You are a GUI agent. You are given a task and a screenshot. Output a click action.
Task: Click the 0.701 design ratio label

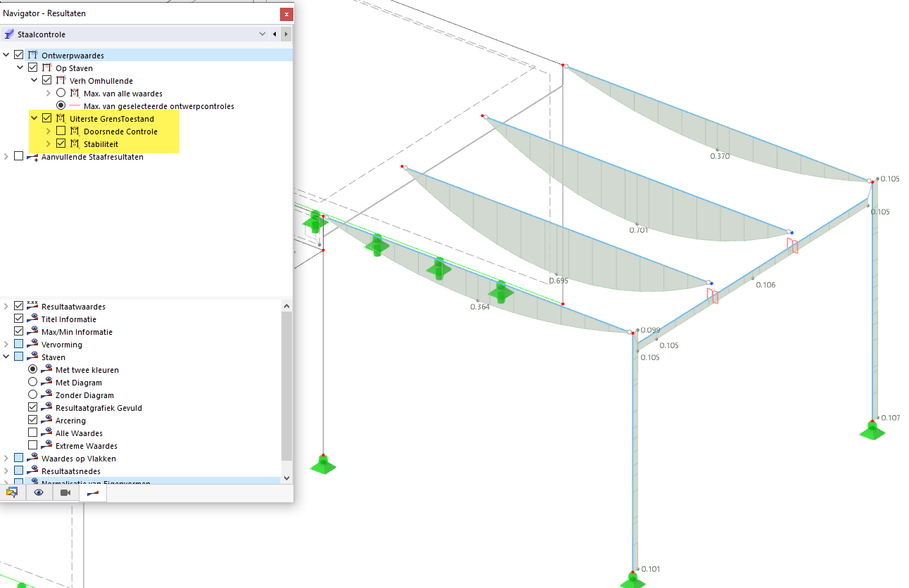[x=639, y=230]
